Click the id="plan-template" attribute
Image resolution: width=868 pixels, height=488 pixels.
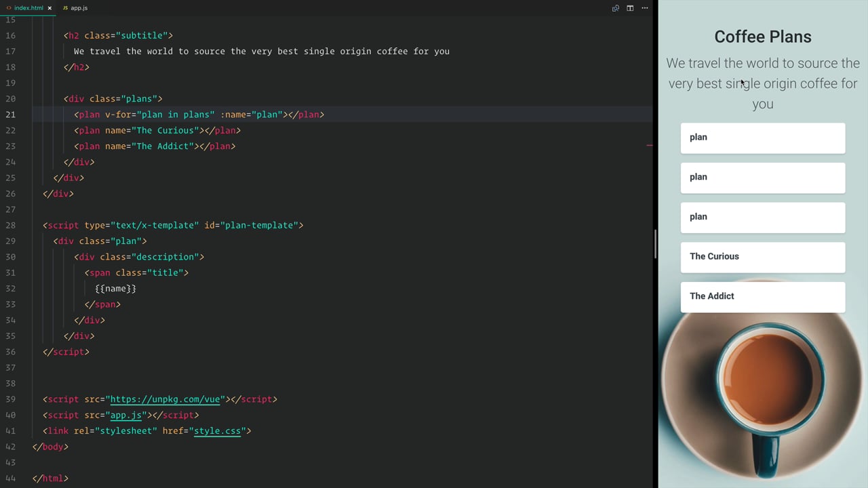tap(251, 225)
